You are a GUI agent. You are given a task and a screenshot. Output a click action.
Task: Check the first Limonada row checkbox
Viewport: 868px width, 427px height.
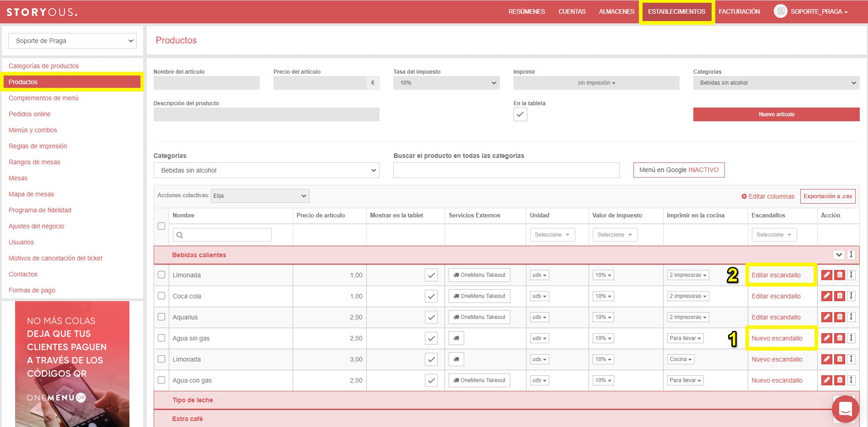(161, 275)
